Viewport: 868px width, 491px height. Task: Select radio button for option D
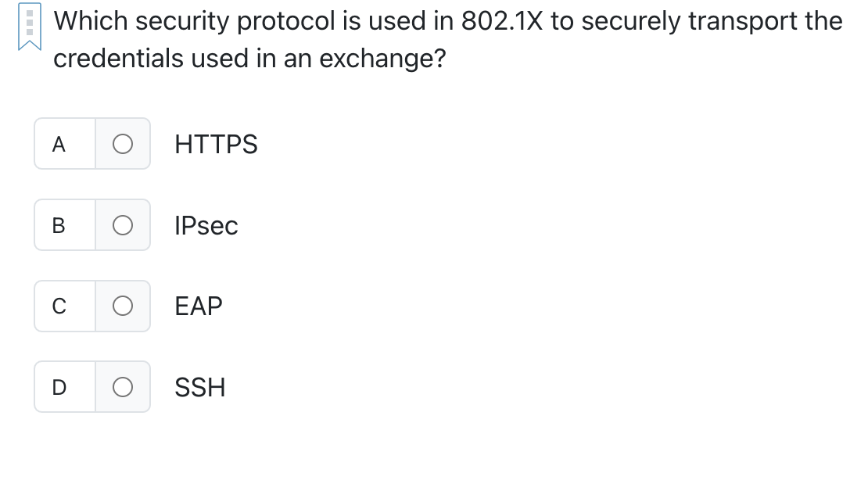pyautogui.click(x=123, y=387)
